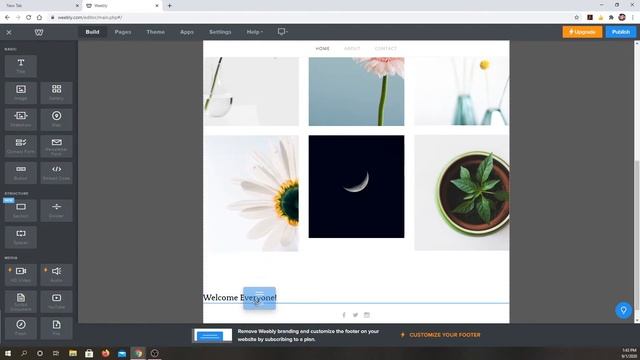Click the orange Upgrade button
Image resolution: width=640 pixels, height=360 pixels.
[582, 32]
